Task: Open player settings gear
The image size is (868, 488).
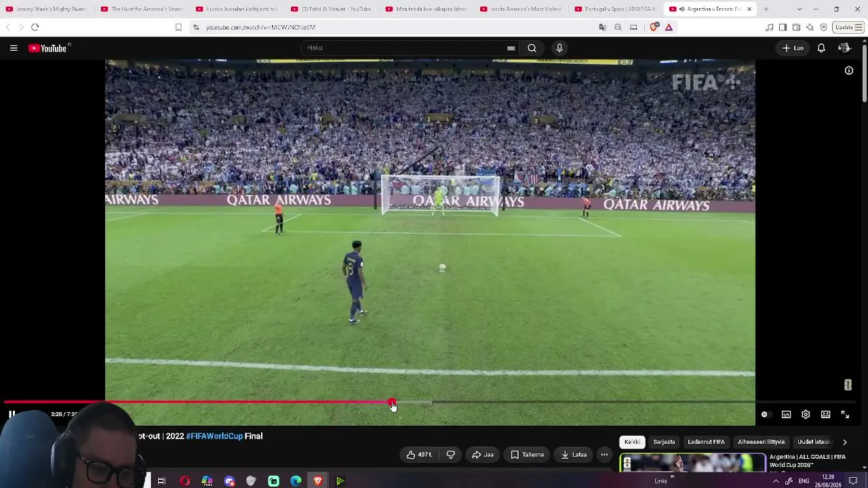Action: click(806, 415)
